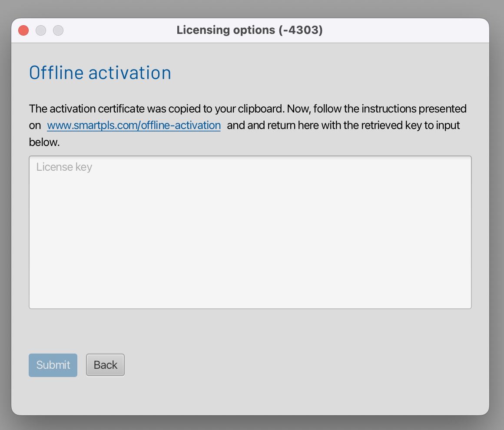Viewport: 504px width, 430px height.
Task: Click the "License key" placeholder text
Action: click(64, 167)
